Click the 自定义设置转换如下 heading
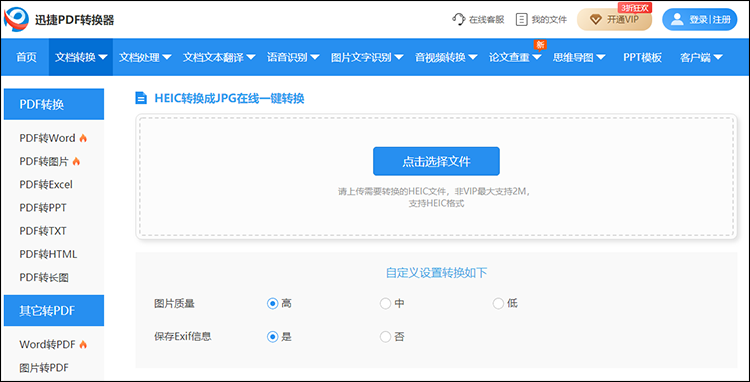 click(436, 273)
